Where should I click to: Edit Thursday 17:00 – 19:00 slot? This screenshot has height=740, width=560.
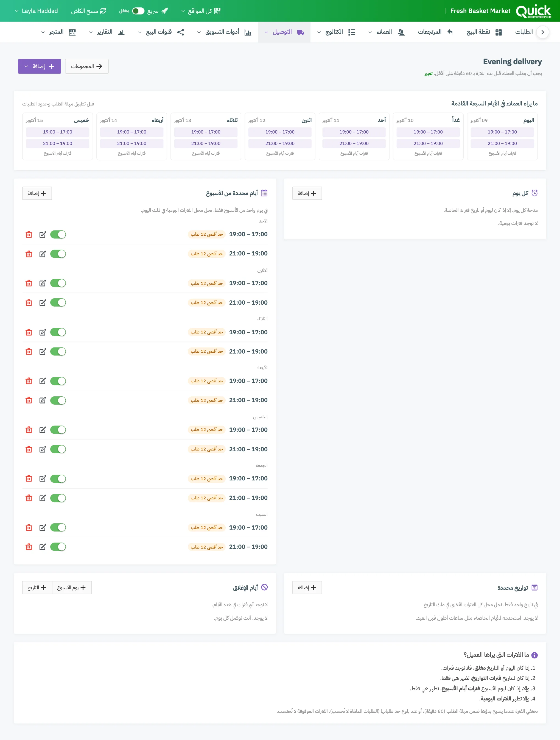pos(43,430)
